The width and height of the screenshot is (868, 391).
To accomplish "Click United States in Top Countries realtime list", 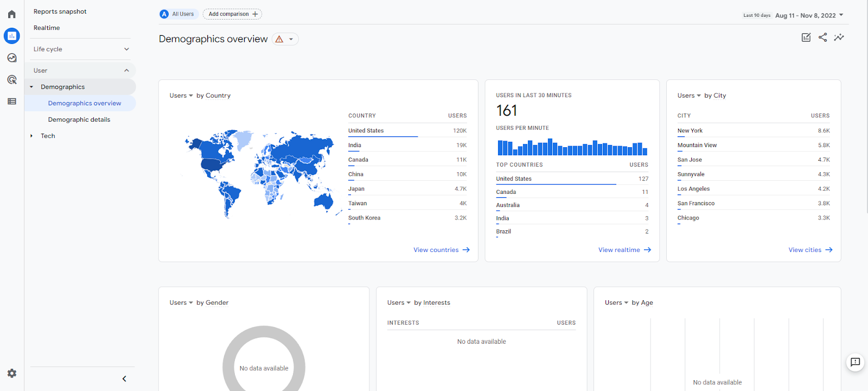I will [x=514, y=179].
